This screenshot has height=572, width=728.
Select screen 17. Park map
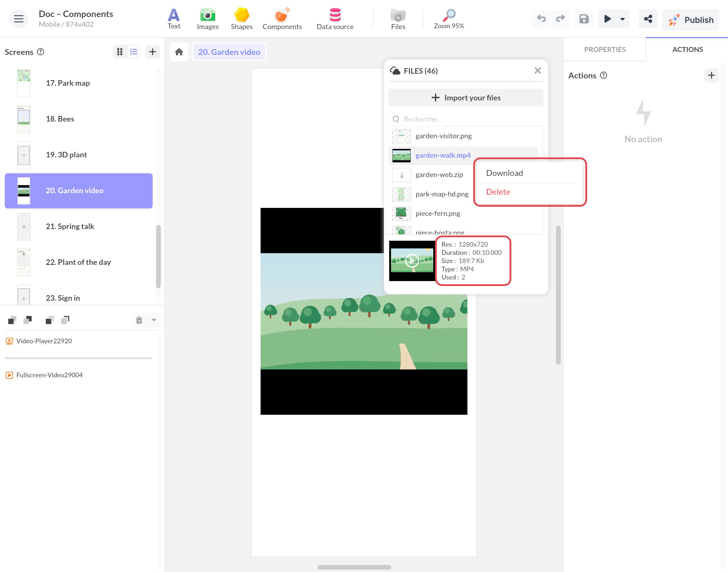79,83
